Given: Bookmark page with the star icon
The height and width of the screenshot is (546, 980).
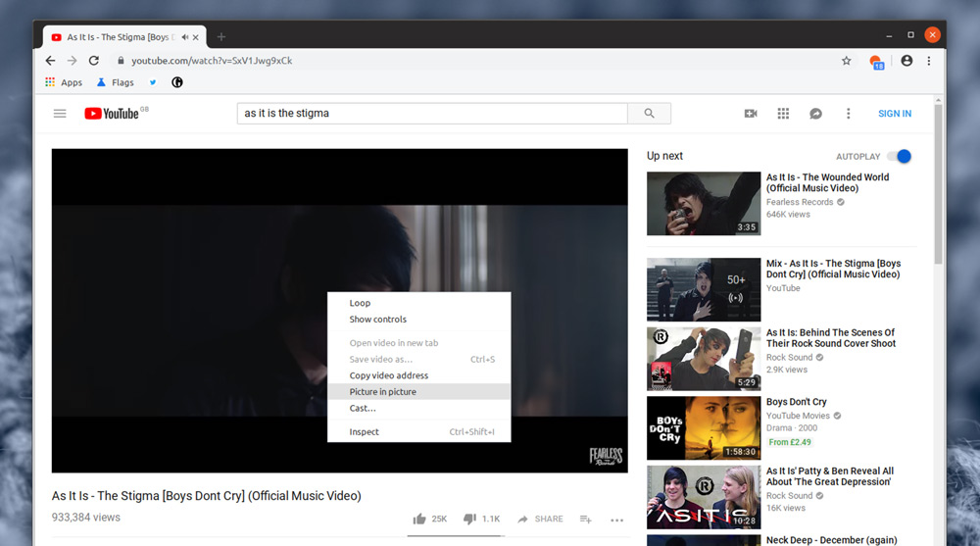Looking at the screenshot, I should (x=847, y=61).
